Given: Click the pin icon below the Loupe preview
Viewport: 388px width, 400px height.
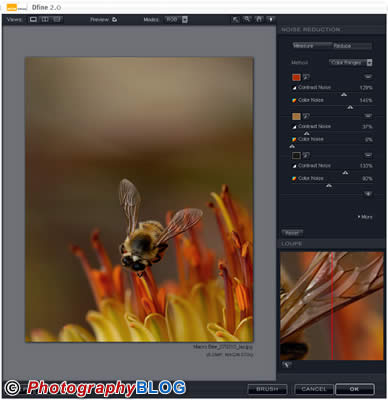Looking at the screenshot, I should pyautogui.click(x=286, y=365).
